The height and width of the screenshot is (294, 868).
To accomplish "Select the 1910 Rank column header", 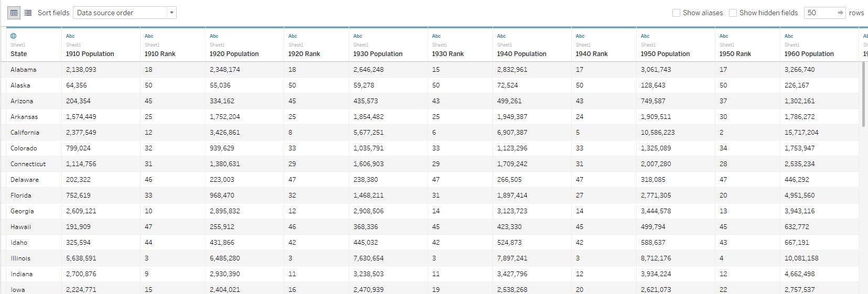I will coord(160,54).
